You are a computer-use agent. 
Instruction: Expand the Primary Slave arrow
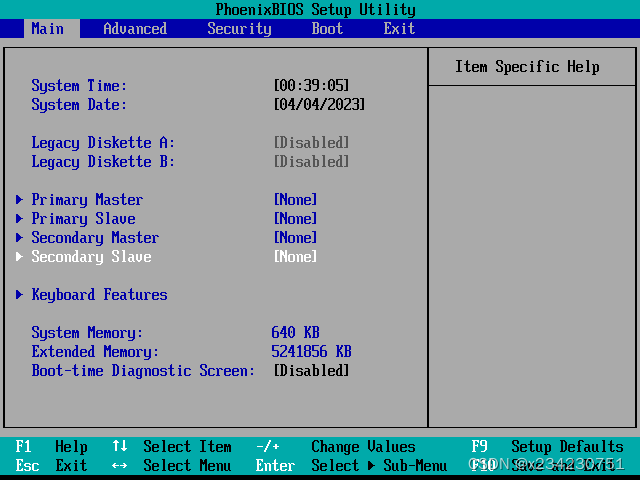pyautogui.click(x=19, y=218)
